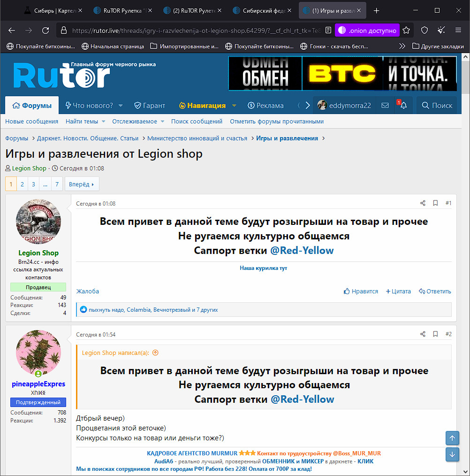Click '.onion доступно' button
The width and height of the screenshot is (470, 476).
click(x=367, y=31)
